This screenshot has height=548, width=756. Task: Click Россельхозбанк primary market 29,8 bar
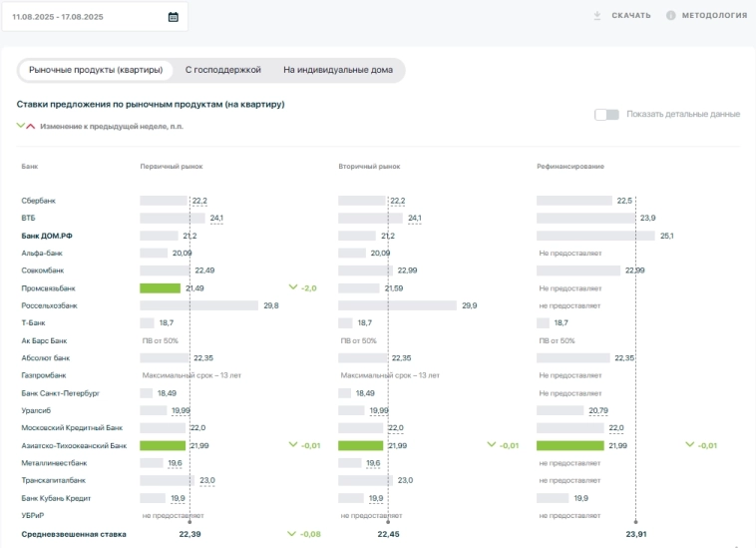198,305
